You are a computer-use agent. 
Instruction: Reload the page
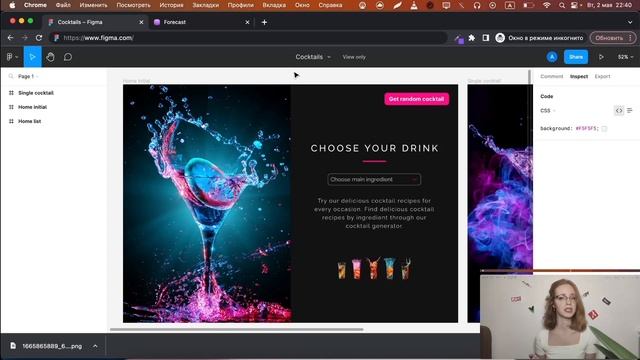39,38
